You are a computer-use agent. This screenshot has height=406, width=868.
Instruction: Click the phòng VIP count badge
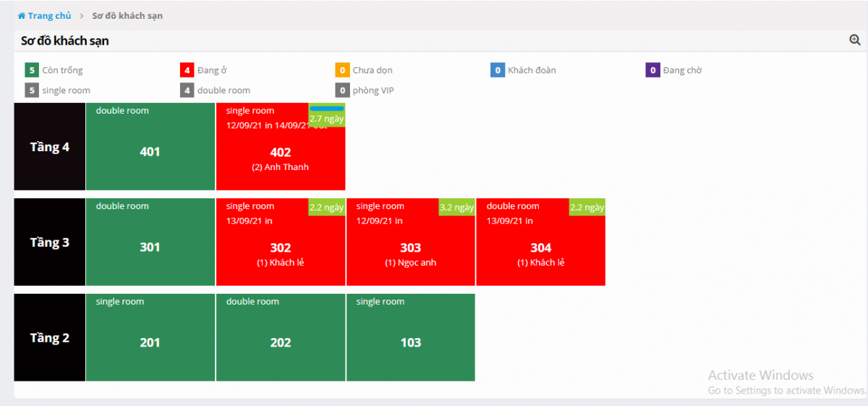pyautogui.click(x=342, y=90)
